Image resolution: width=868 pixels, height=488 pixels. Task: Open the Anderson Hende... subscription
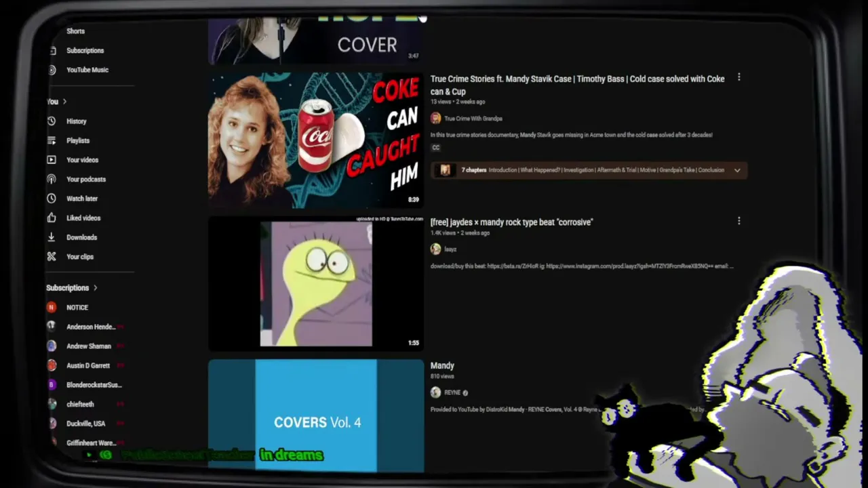click(x=91, y=327)
